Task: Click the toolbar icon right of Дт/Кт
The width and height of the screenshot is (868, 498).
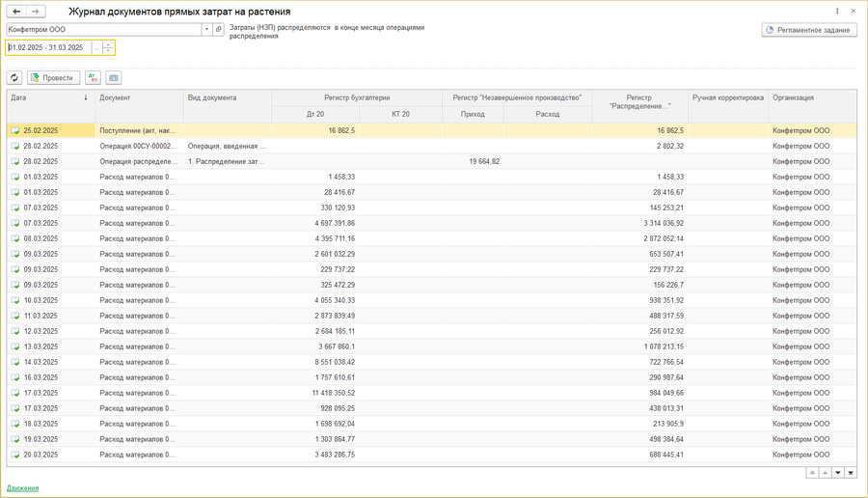Action: 114,78
